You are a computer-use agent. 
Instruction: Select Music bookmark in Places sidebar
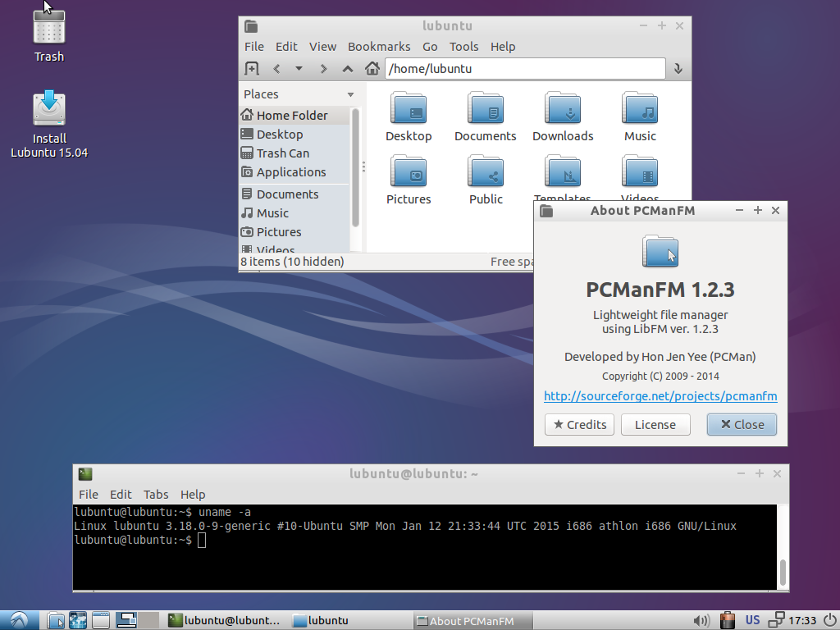294,212
